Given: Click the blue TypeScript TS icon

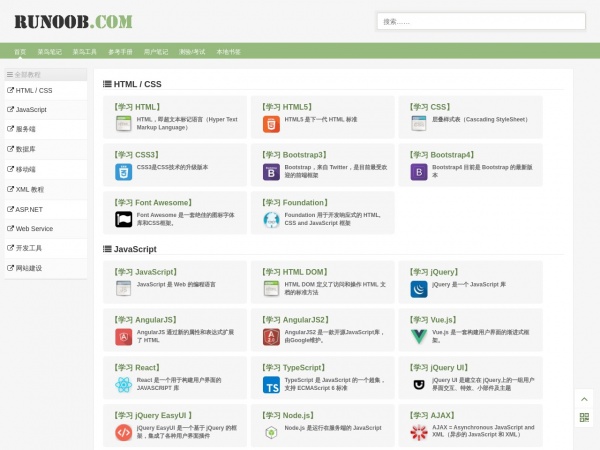Looking at the screenshot, I should [271, 385].
